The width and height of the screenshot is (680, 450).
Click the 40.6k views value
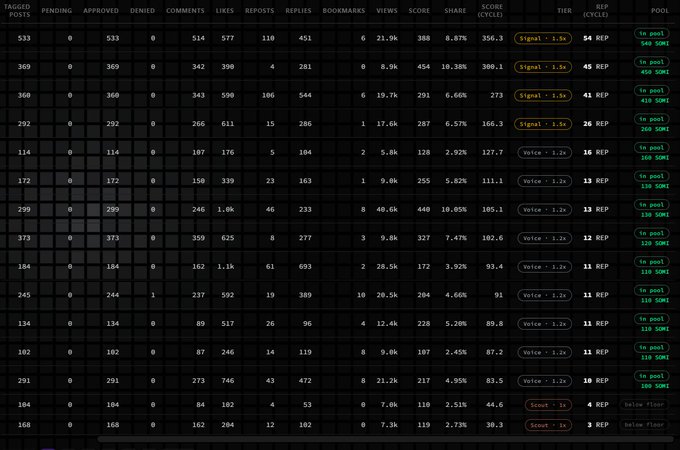pyautogui.click(x=387, y=209)
